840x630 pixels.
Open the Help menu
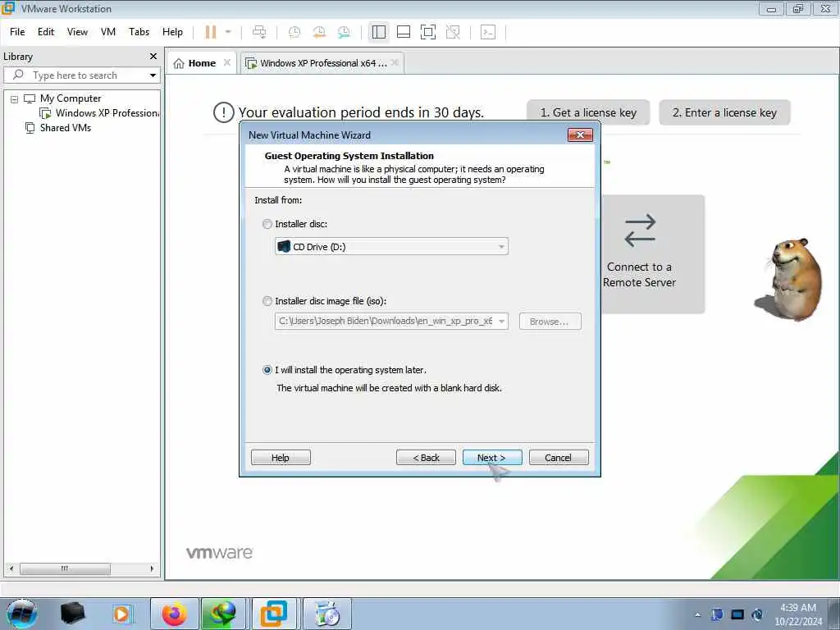[x=172, y=32]
